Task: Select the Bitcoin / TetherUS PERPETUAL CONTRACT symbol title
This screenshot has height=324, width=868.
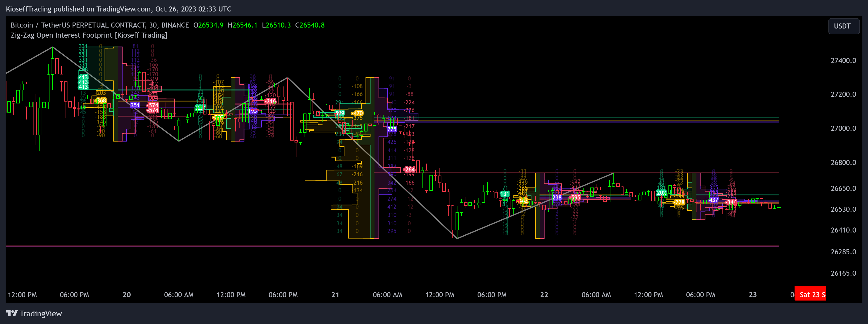Action: click(x=100, y=25)
